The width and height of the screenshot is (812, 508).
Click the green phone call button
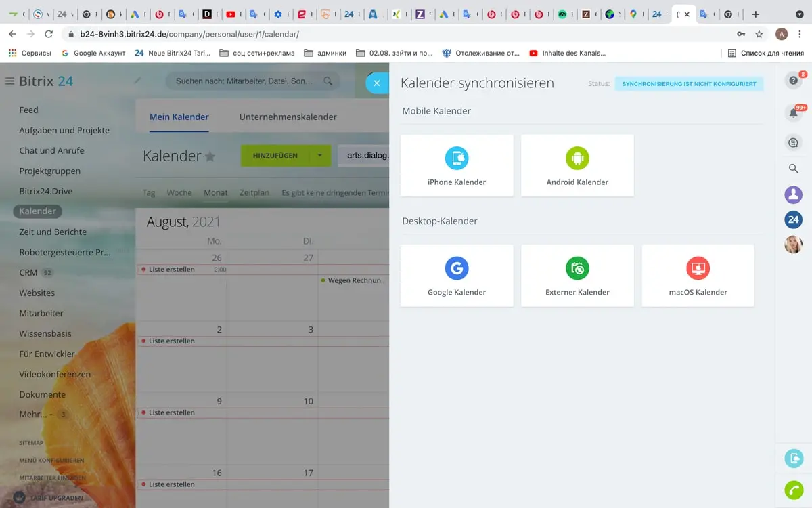pyautogui.click(x=794, y=489)
